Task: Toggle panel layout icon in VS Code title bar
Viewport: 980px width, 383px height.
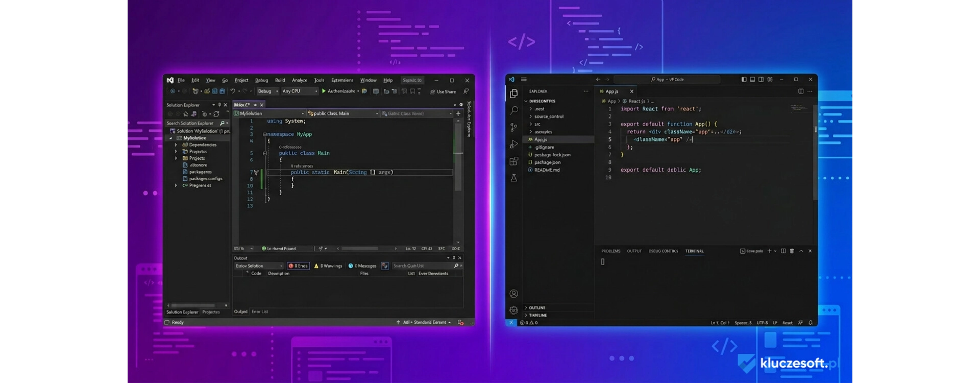Action: pos(752,79)
